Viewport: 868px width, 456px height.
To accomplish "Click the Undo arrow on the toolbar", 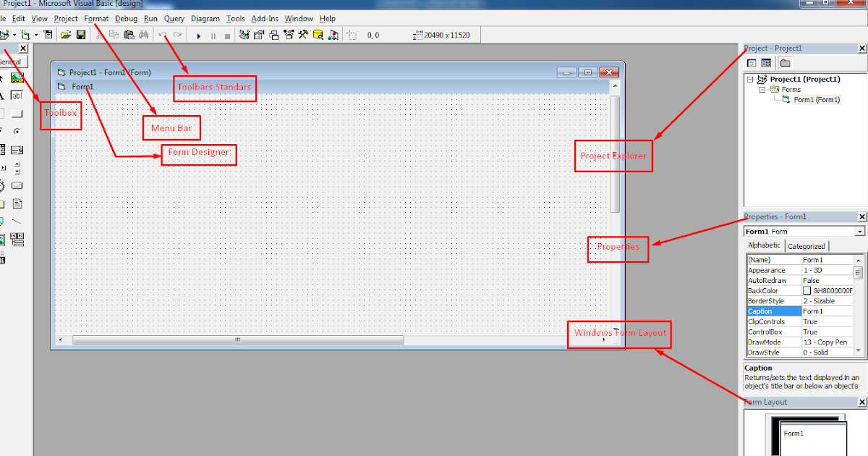I will 161,34.
